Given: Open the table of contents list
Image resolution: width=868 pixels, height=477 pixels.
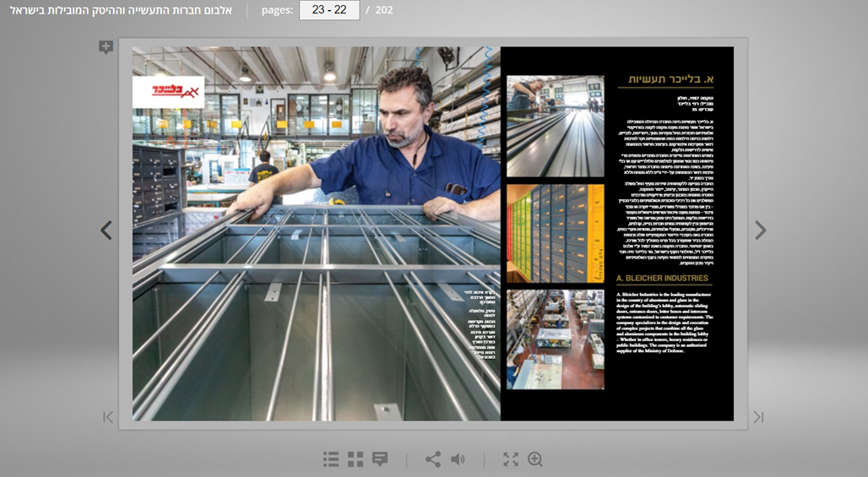Looking at the screenshot, I should pos(331,459).
